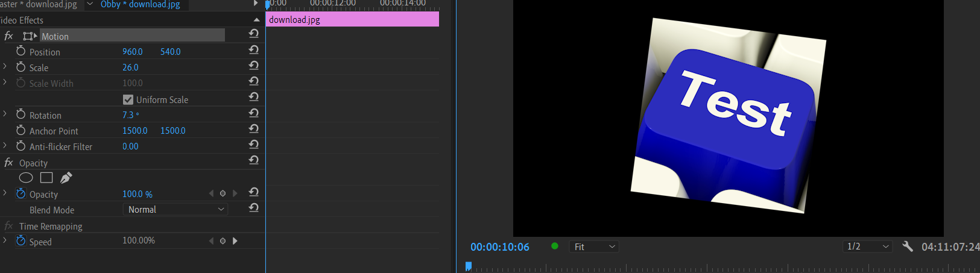This screenshot has height=273, width=980.
Task: Toggle the Scale animation stopwatch
Action: click(21, 67)
